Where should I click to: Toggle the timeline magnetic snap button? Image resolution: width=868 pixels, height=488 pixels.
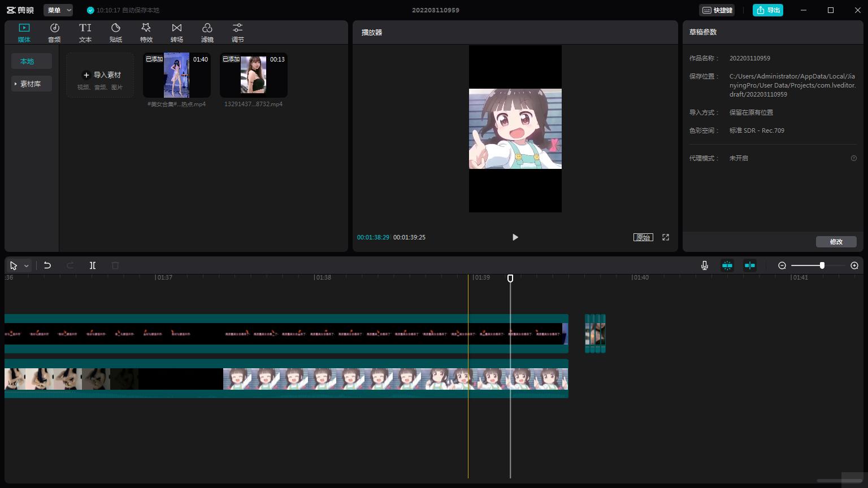tap(727, 265)
